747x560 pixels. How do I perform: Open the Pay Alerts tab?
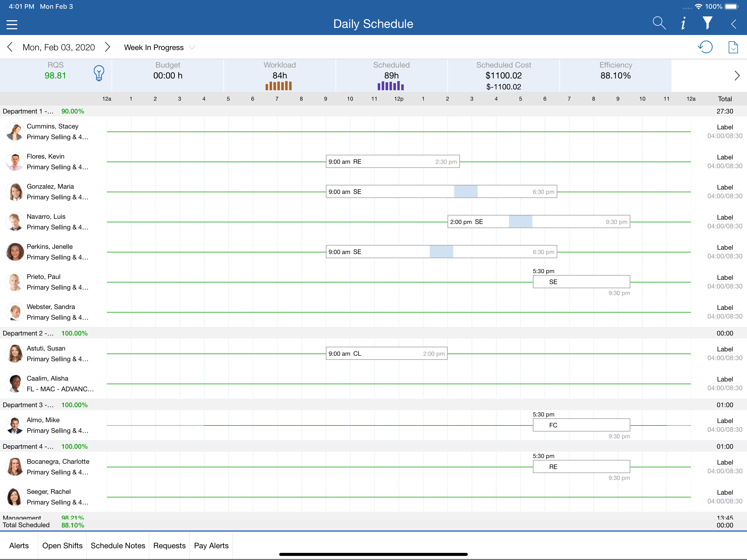pyautogui.click(x=211, y=546)
